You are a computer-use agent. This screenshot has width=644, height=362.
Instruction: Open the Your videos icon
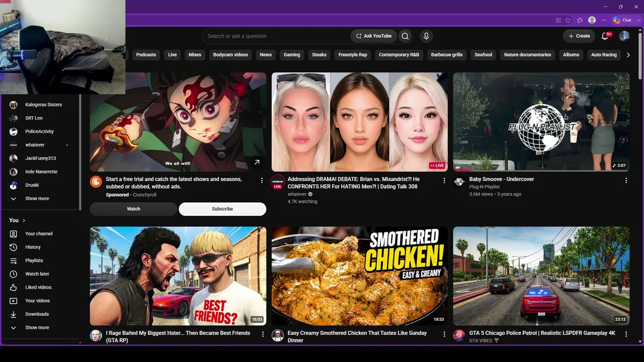tap(14, 301)
